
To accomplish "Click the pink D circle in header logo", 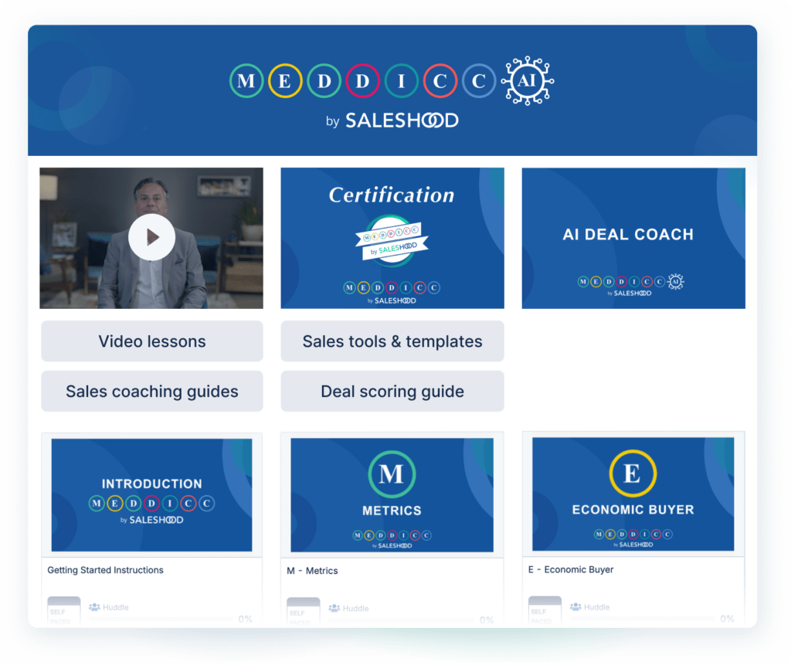I will click(362, 81).
